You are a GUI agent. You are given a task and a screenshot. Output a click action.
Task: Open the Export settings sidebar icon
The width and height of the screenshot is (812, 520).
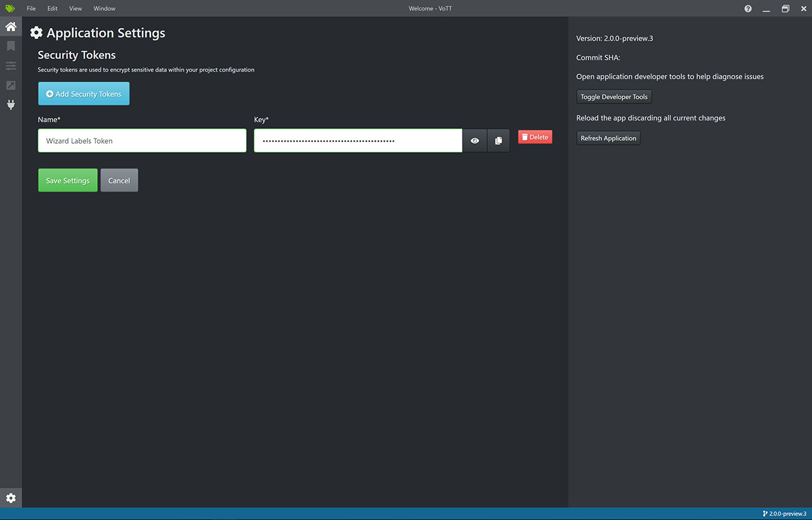pyautogui.click(x=11, y=86)
